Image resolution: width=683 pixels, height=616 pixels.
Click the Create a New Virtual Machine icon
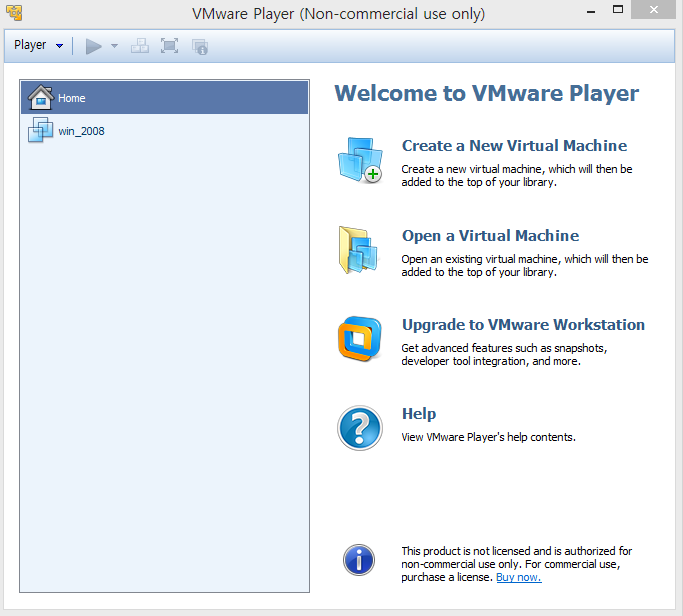(360, 160)
